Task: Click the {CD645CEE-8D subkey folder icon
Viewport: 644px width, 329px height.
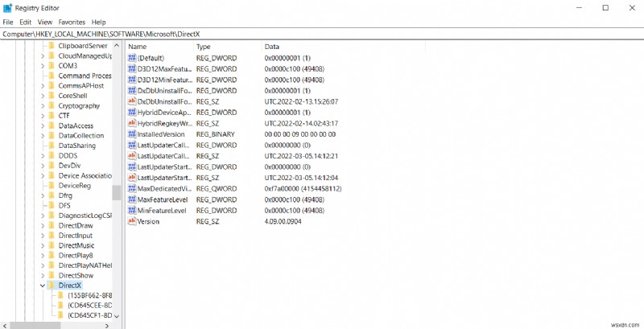Action: (61, 305)
